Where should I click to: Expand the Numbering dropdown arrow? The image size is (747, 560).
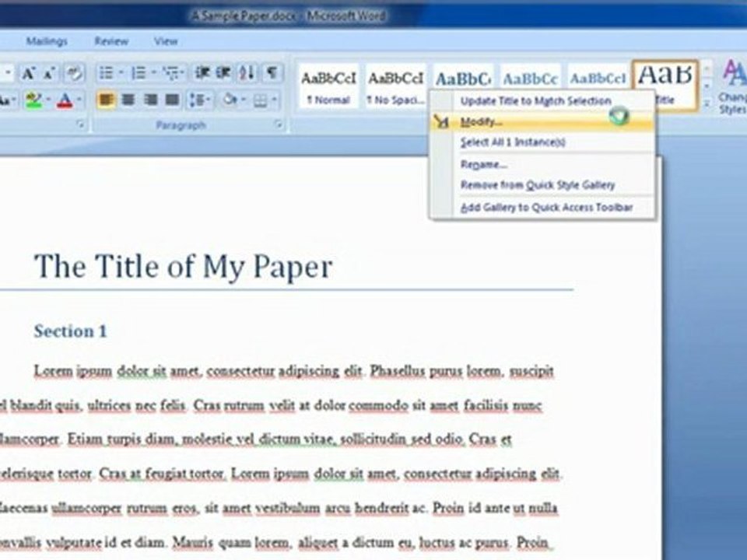(x=154, y=73)
